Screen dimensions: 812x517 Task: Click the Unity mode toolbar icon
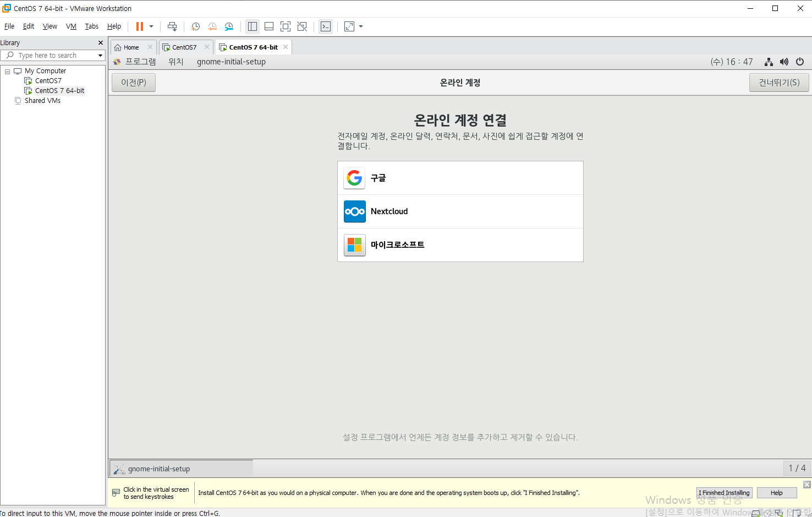coord(302,26)
